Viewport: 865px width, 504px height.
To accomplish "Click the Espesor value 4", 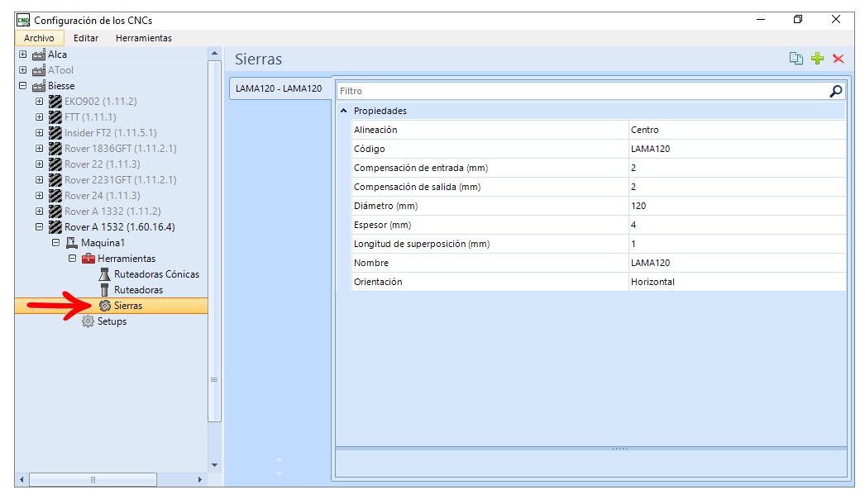I will tap(737, 225).
